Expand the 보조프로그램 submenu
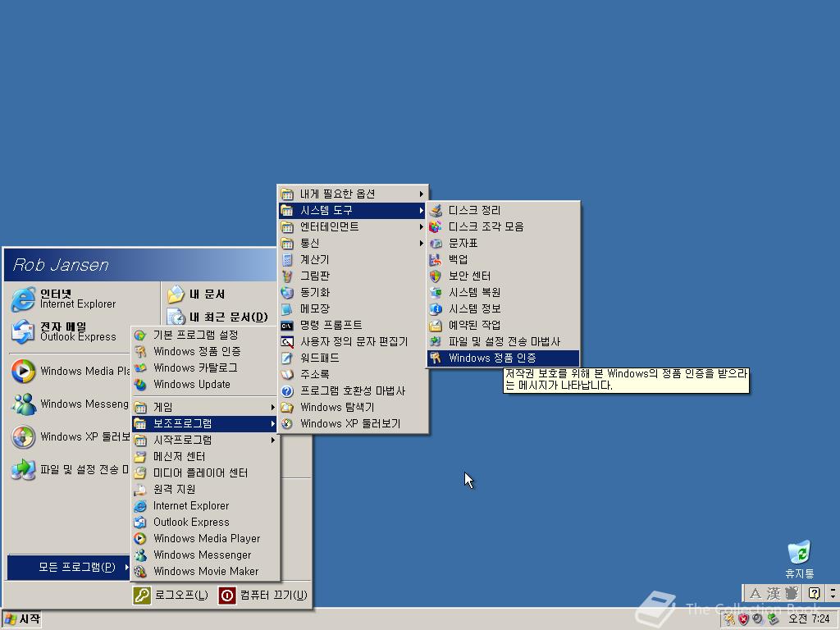 click(205, 424)
